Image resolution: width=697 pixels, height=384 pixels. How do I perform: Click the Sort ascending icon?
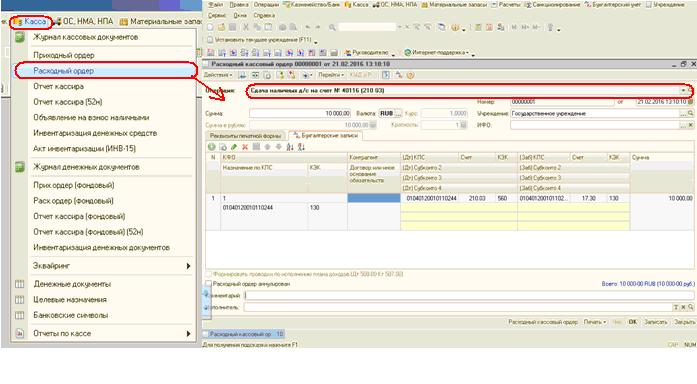point(290,147)
